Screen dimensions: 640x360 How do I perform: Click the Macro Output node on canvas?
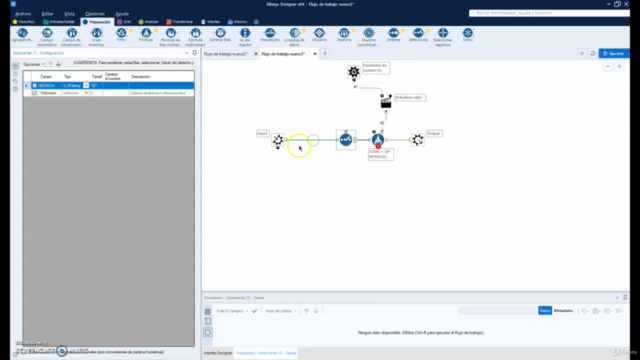(x=418, y=140)
